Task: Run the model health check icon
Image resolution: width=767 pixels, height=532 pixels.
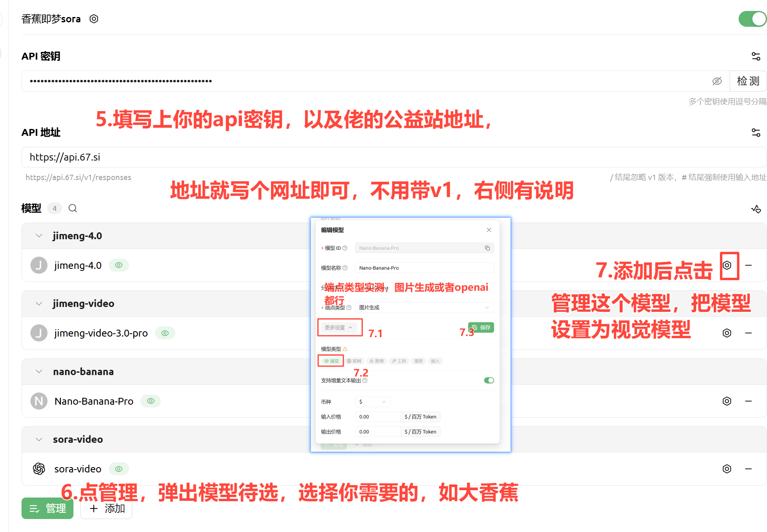Action: [756, 209]
